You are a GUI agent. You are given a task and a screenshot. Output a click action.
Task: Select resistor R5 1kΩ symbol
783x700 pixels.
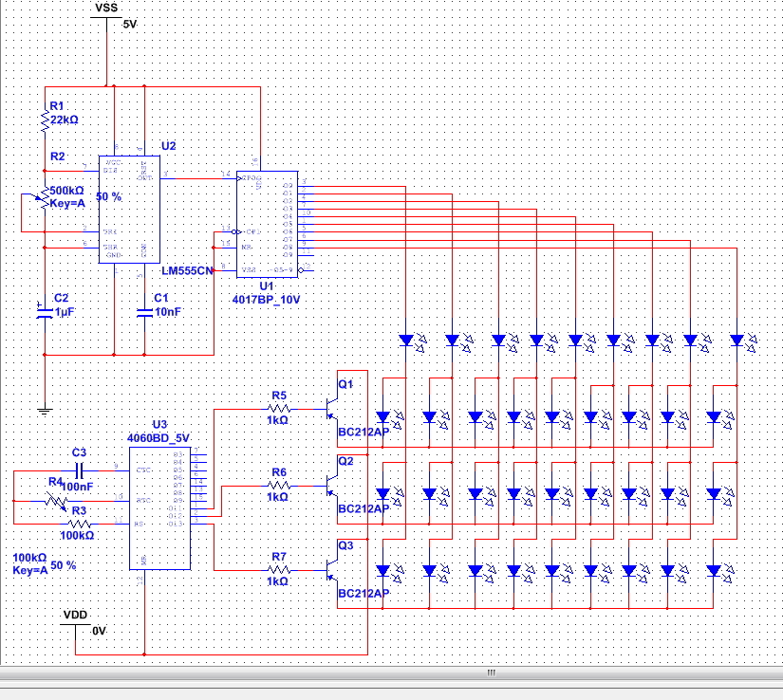[279, 409]
